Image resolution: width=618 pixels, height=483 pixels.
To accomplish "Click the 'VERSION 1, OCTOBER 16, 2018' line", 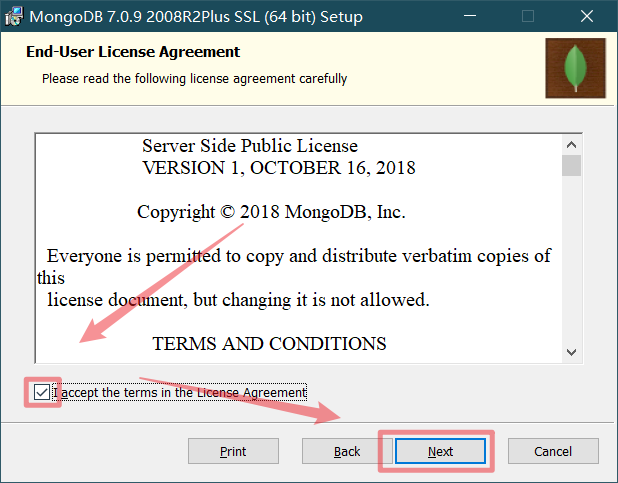I will (x=279, y=168).
